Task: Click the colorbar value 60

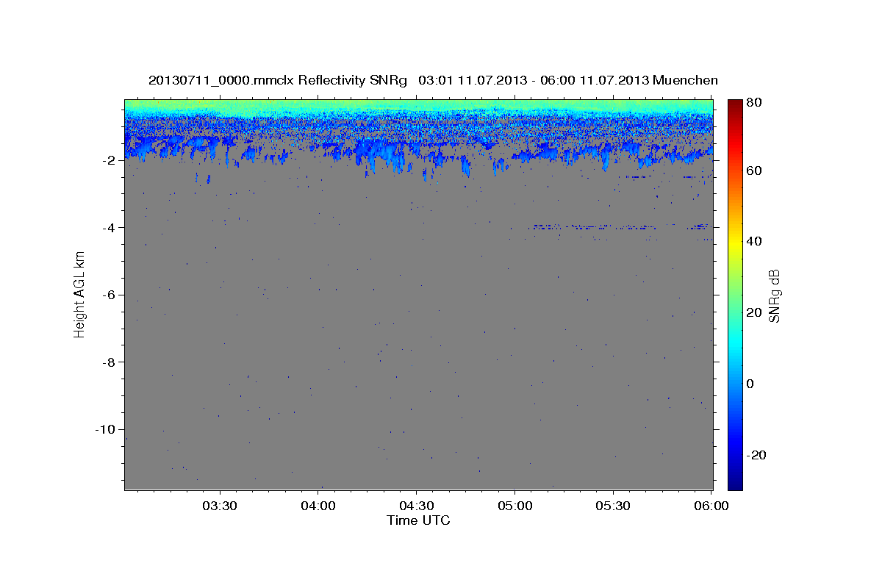Action: coord(756,171)
